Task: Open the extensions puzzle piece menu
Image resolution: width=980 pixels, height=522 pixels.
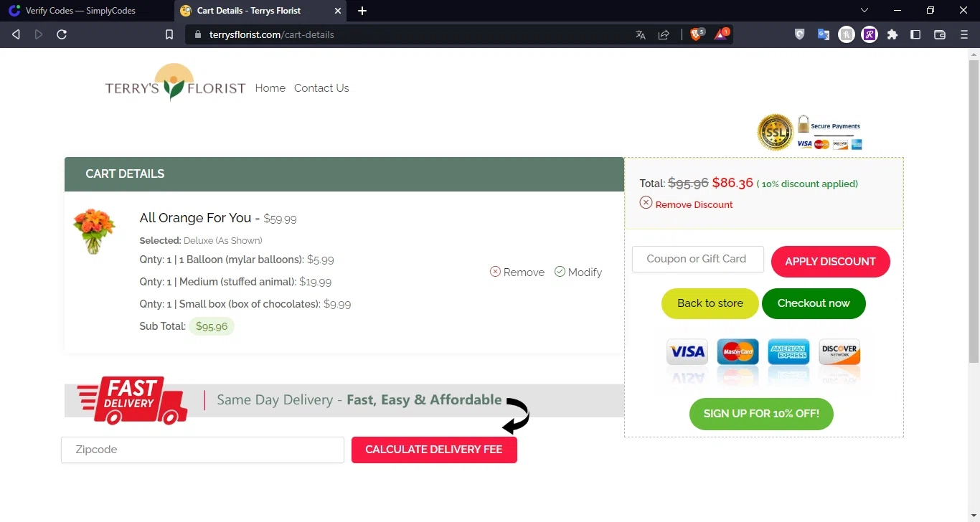Action: (x=892, y=34)
